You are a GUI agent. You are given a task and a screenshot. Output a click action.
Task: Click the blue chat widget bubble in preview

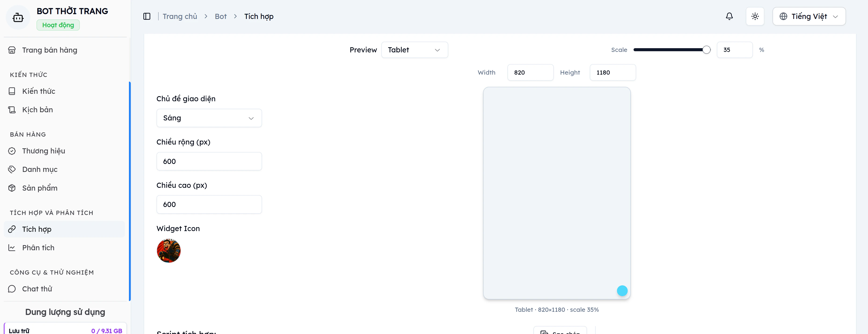pyautogui.click(x=622, y=290)
